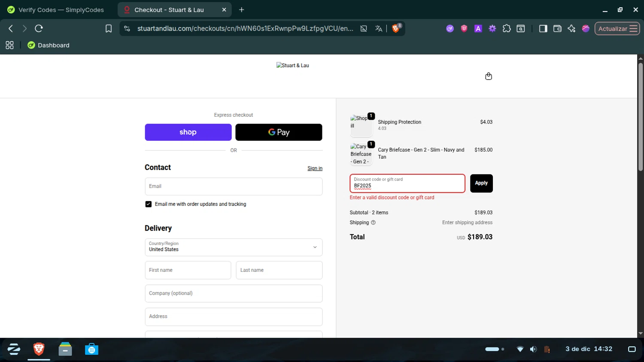Uncheck Email me with order updates checkbox

[x=149, y=204]
